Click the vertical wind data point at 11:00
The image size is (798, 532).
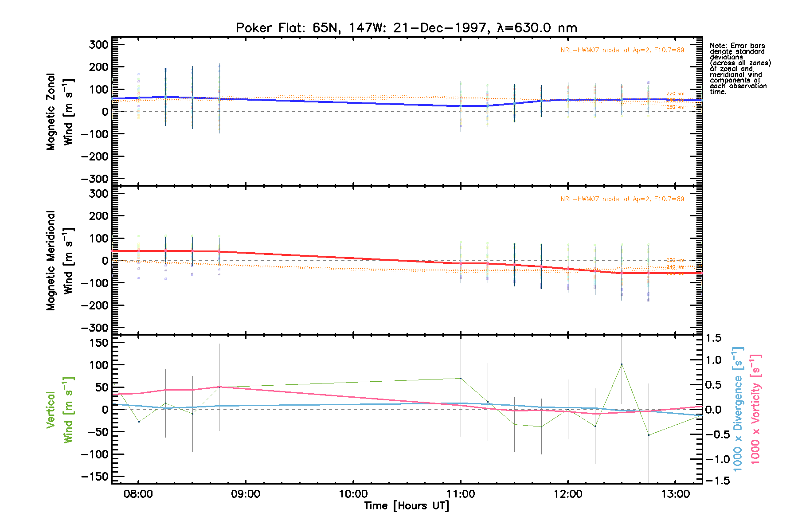tap(461, 378)
